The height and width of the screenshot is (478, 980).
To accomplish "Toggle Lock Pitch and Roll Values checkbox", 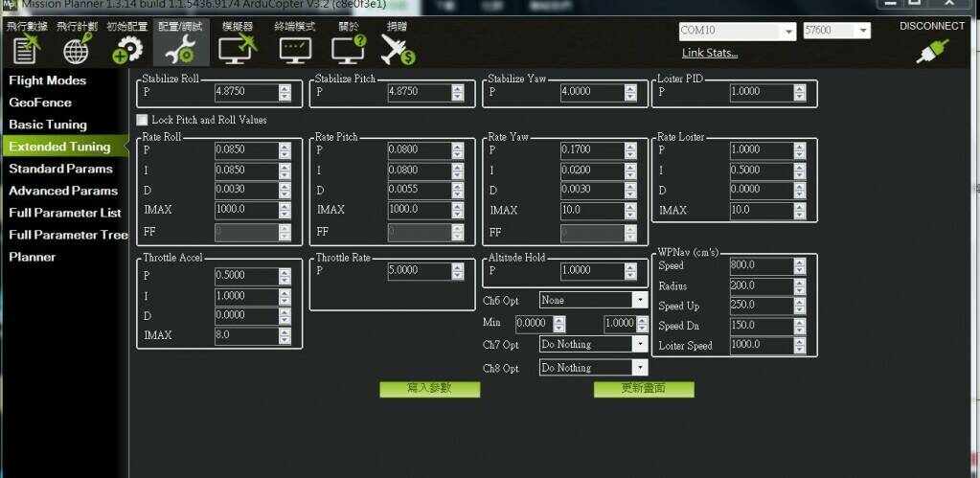I will pos(143,120).
